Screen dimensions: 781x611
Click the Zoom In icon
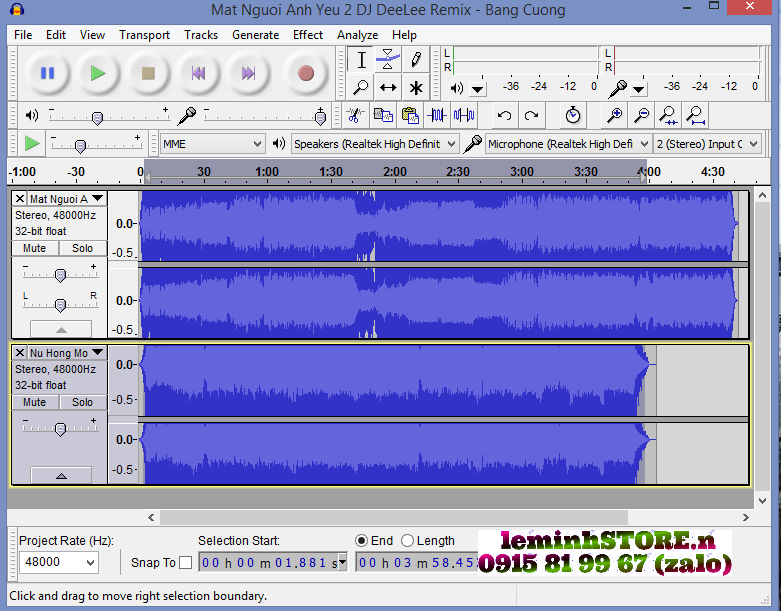click(615, 116)
